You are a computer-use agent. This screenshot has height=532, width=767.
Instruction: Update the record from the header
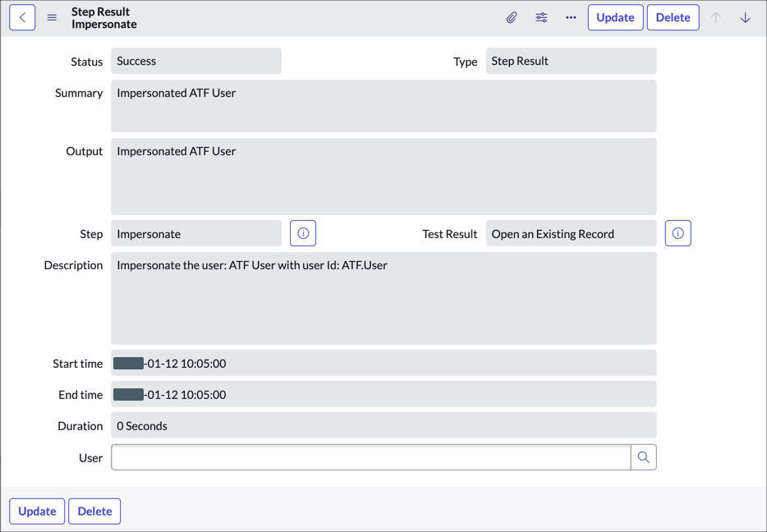tap(615, 16)
